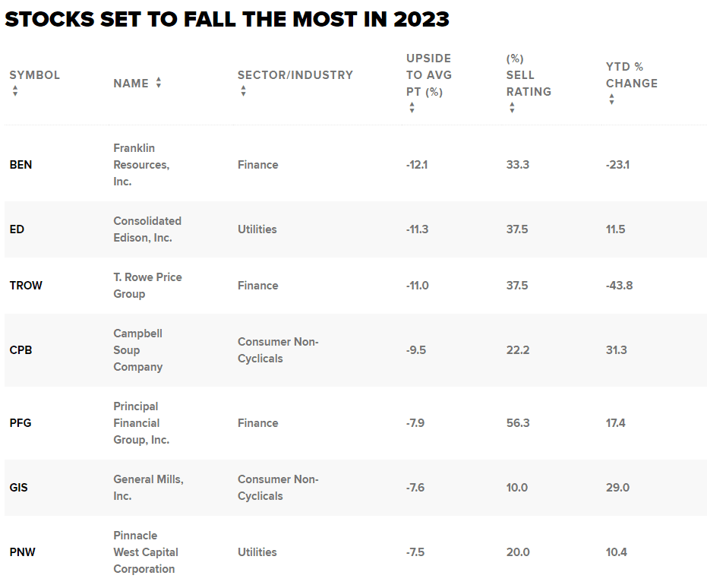707x588 pixels.
Task: Sort by Sector/Industry using its arrows
Action: tap(243, 91)
